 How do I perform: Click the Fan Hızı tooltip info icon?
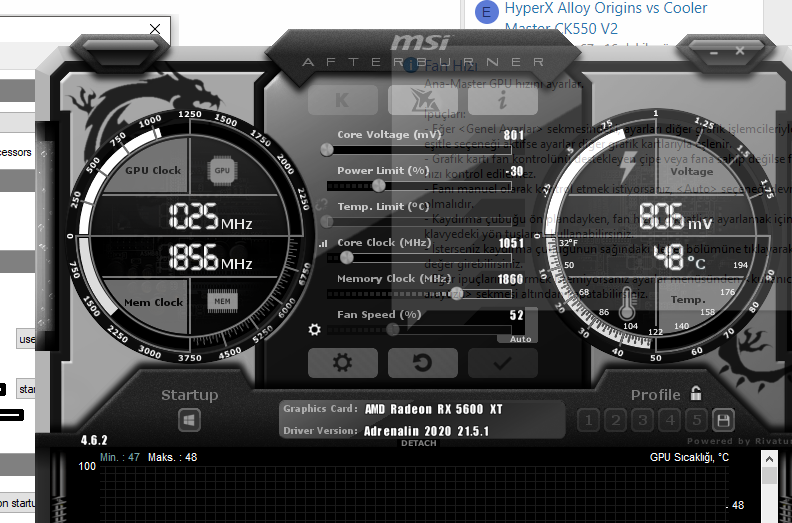click(410, 65)
